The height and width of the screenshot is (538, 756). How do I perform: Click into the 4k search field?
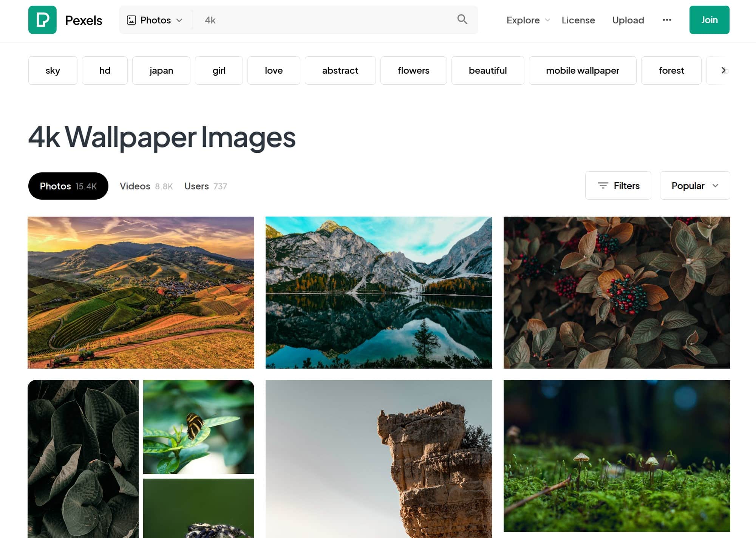pos(325,20)
